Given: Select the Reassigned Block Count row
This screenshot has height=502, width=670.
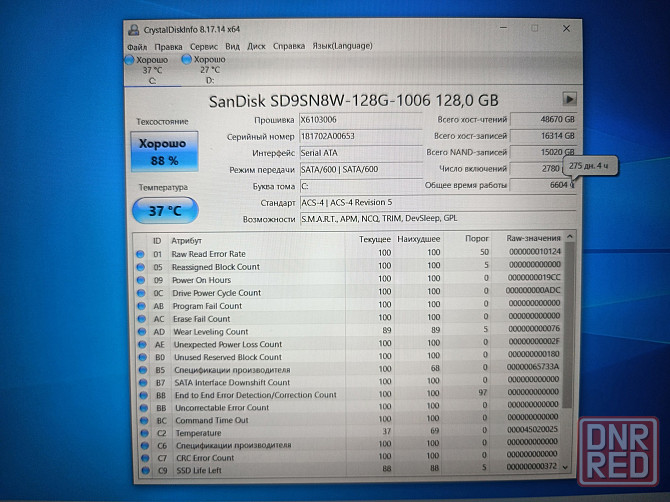Looking at the screenshot, I should click(x=348, y=267).
